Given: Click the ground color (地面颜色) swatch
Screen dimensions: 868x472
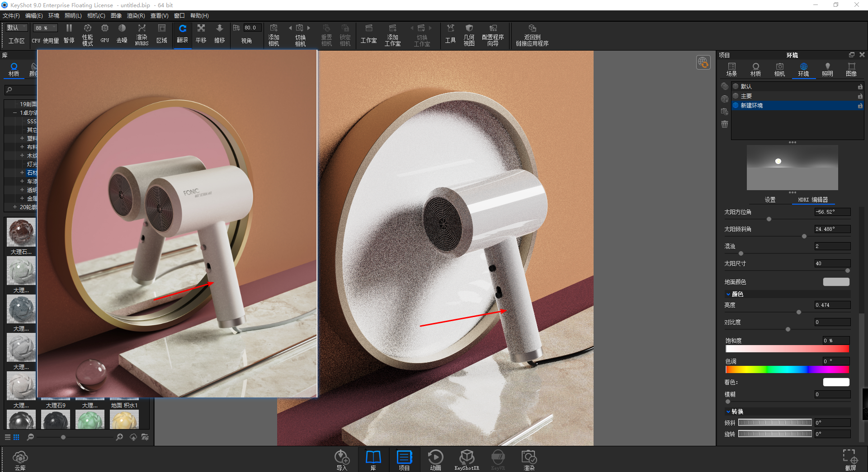Looking at the screenshot, I should pos(836,282).
